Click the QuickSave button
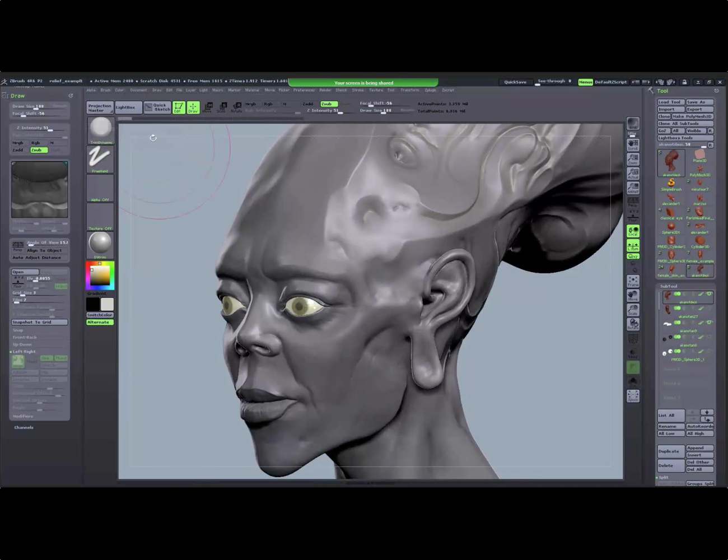 pyautogui.click(x=515, y=82)
